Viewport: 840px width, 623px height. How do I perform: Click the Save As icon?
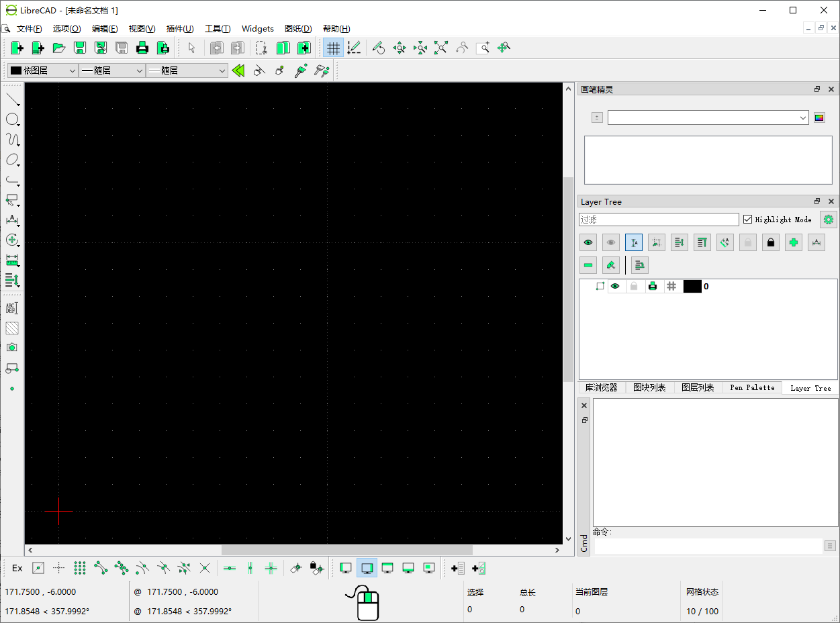(101, 48)
